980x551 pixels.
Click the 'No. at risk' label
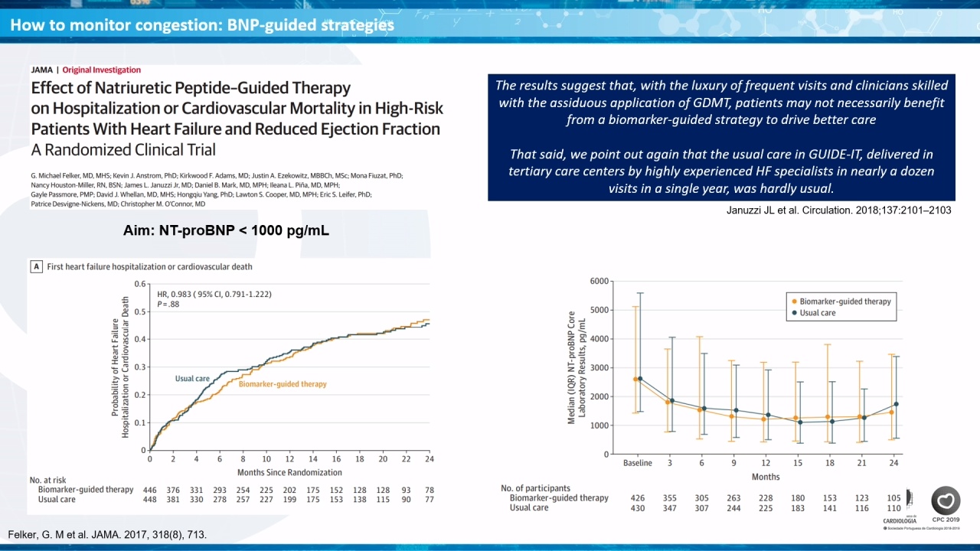[48, 480]
